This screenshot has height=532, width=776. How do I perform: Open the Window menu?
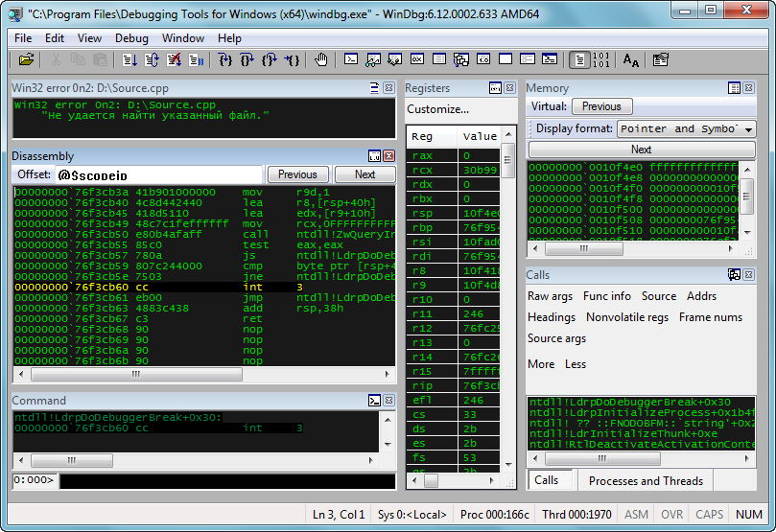183,38
